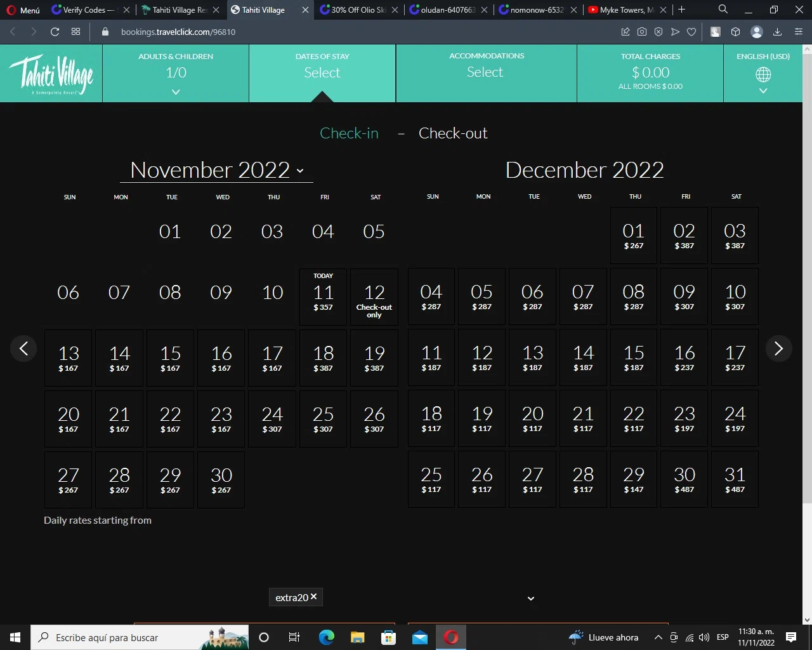Expand the Adults & Children 1/0 selector

pyautogui.click(x=176, y=74)
